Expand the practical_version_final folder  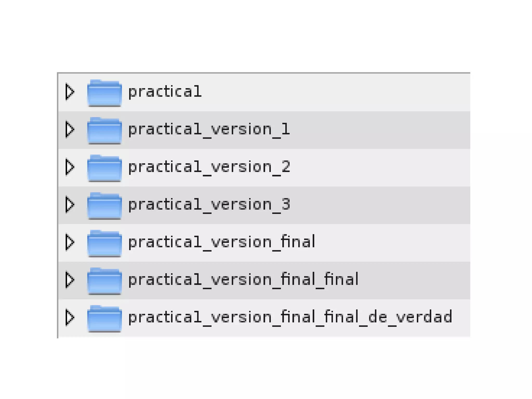70,242
